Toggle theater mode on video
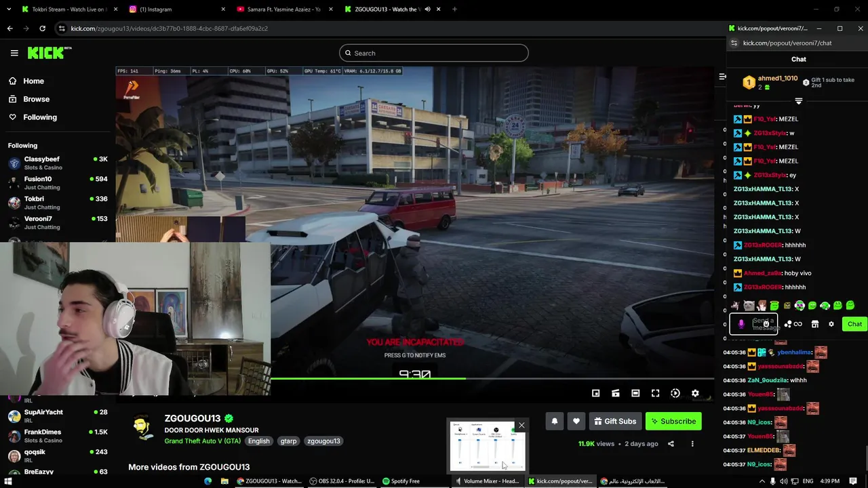 pos(635,393)
